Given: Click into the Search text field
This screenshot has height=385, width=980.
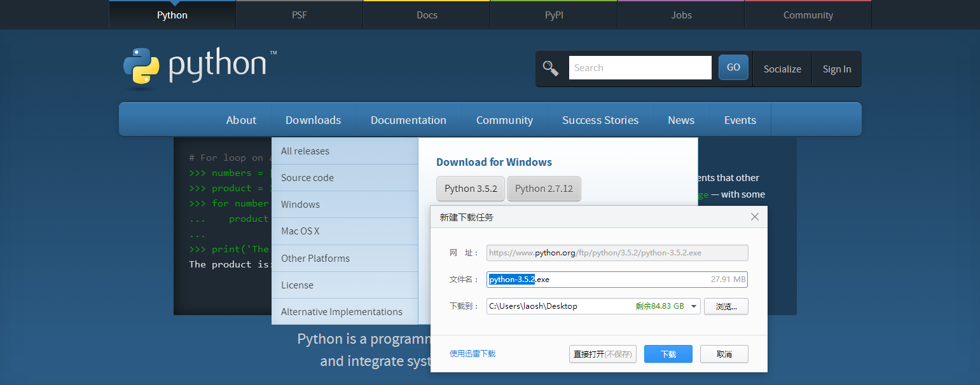Looking at the screenshot, I should [640, 68].
